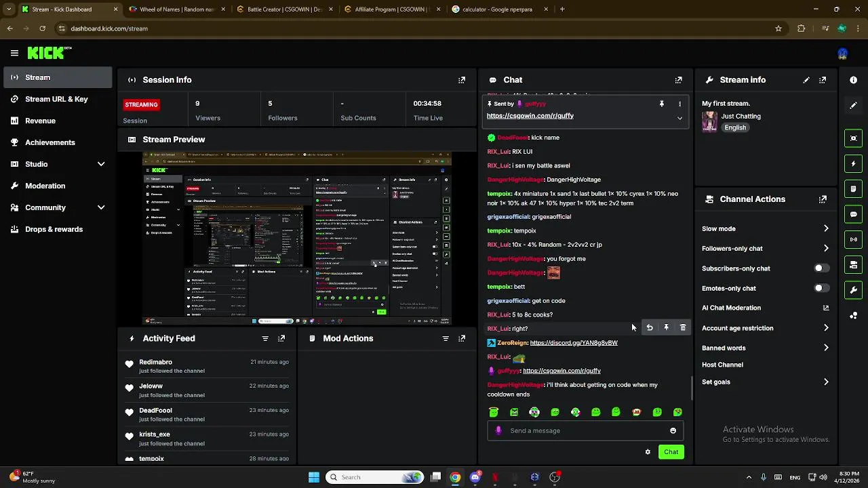Image resolution: width=868 pixels, height=488 pixels.
Task: Click the info icon in the right rail
Action: click(853, 80)
